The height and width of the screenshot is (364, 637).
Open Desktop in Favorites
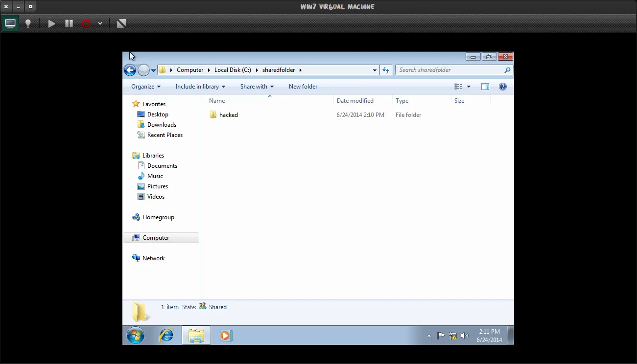tap(158, 114)
